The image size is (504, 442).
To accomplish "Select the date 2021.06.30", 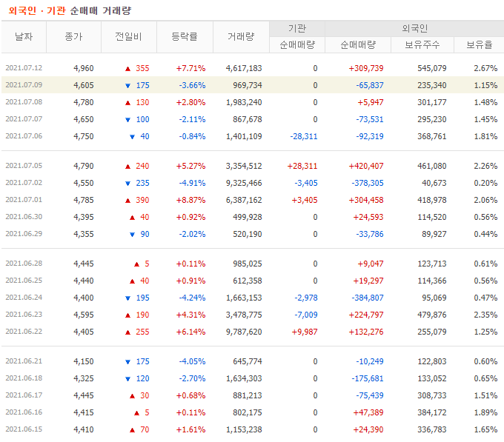I will point(24,217).
